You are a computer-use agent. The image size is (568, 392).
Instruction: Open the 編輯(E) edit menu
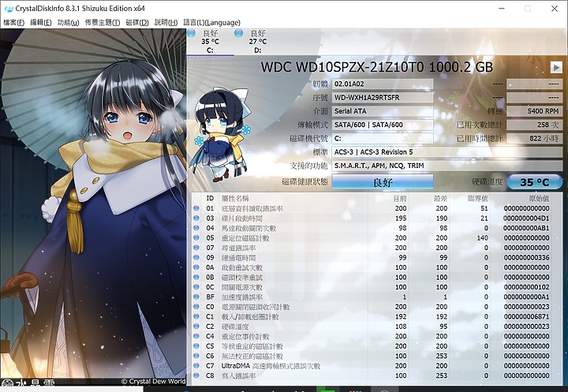pyautogui.click(x=41, y=22)
